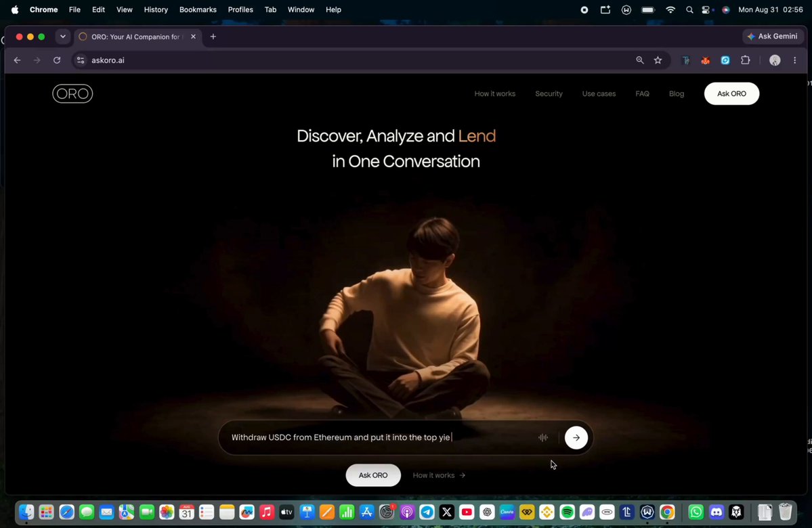
Task: Reload the askoro.ai page
Action: coord(57,60)
